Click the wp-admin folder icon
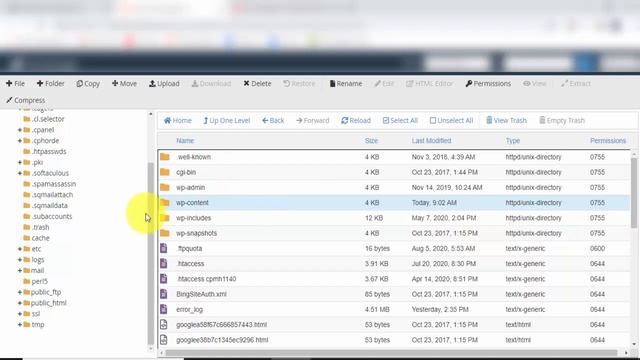The width and height of the screenshot is (640, 360). (x=164, y=187)
